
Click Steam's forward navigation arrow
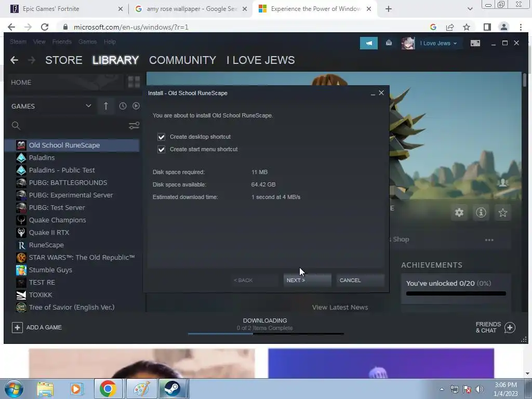[x=32, y=60]
